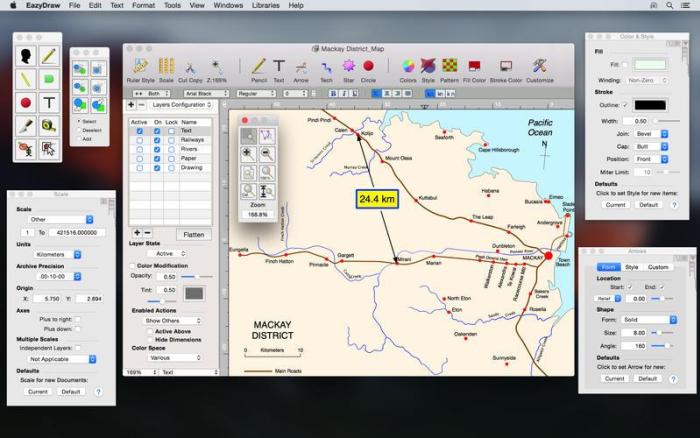The height and width of the screenshot is (438, 700).
Task: Select the Arrow drawing tool
Action: click(302, 67)
